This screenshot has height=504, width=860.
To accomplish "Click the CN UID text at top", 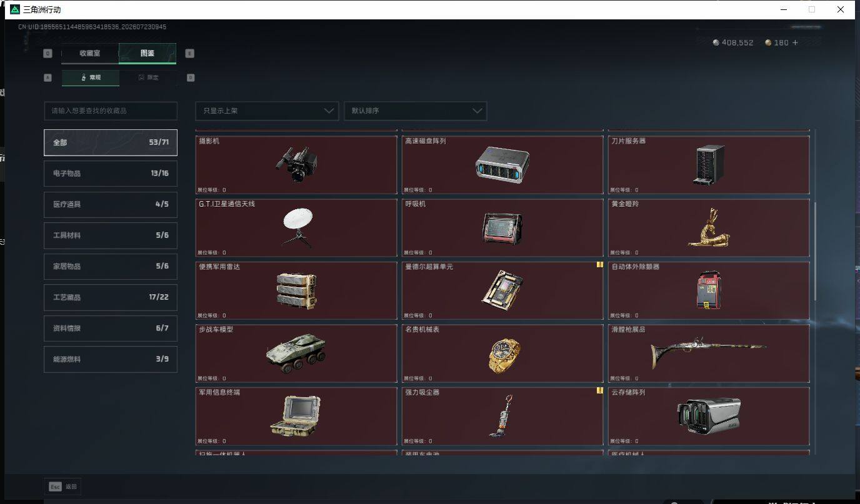I will coord(92,27).
